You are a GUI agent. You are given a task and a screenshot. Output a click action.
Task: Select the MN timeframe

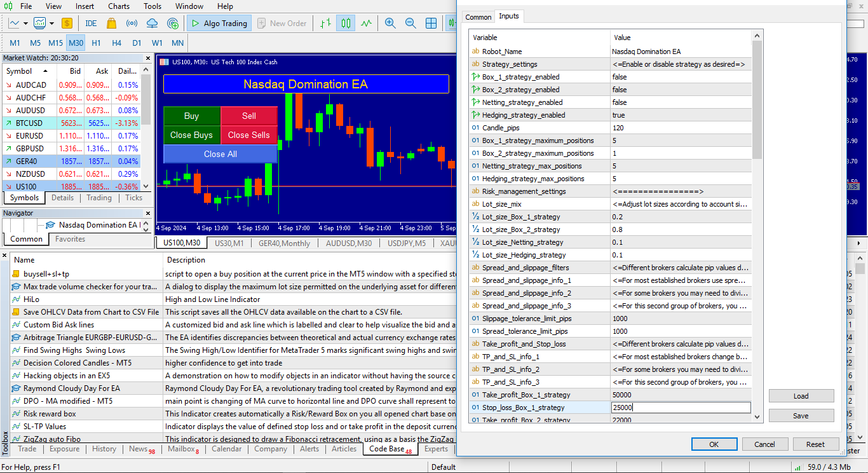coord(177,43)
